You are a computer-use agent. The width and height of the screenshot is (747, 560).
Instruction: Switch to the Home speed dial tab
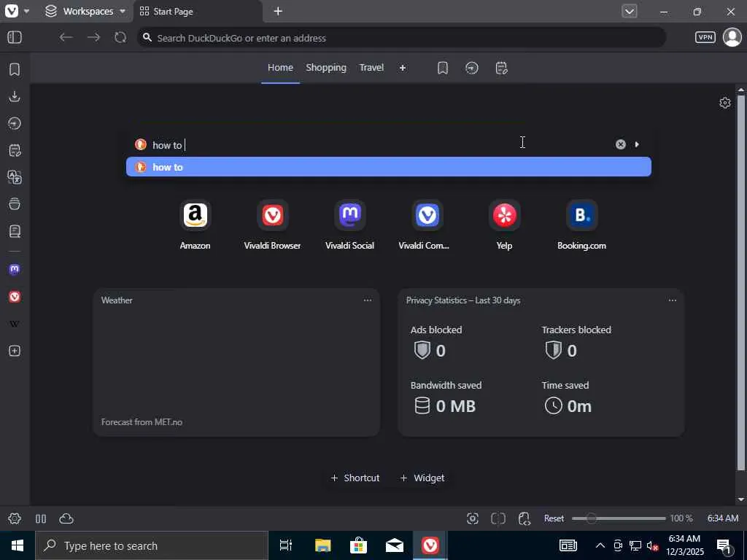click(280, 68)
